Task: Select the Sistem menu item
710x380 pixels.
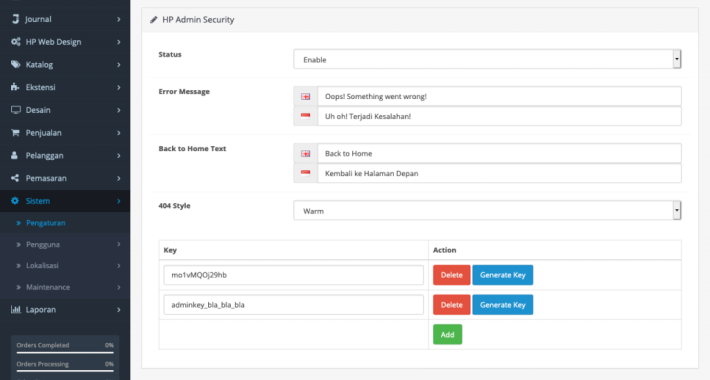Action: tap(65, 201)
